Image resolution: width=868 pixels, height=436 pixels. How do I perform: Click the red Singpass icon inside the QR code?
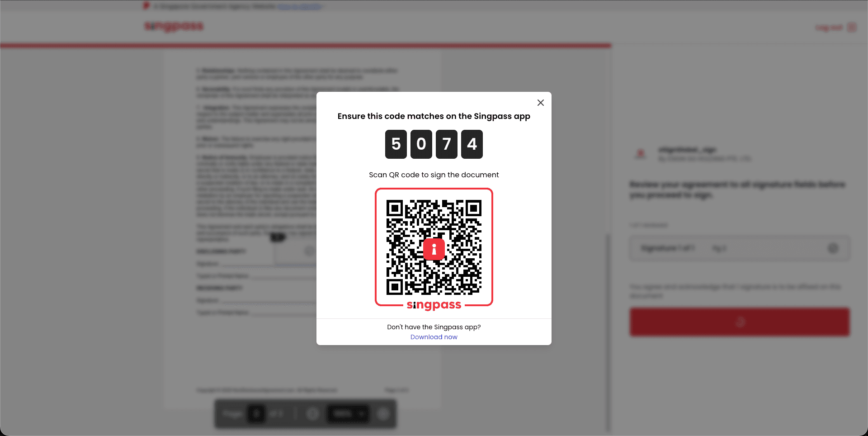tap(434, 249)
